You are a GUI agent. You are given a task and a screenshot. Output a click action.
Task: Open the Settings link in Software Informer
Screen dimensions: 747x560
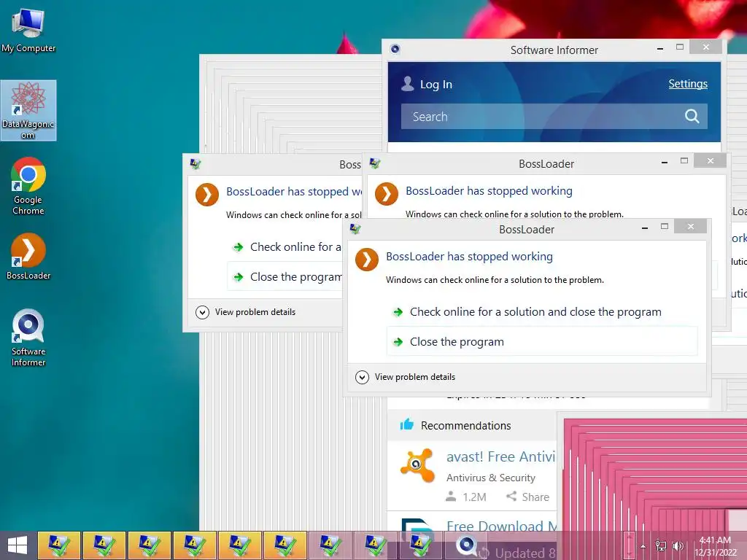click(687, 84)
